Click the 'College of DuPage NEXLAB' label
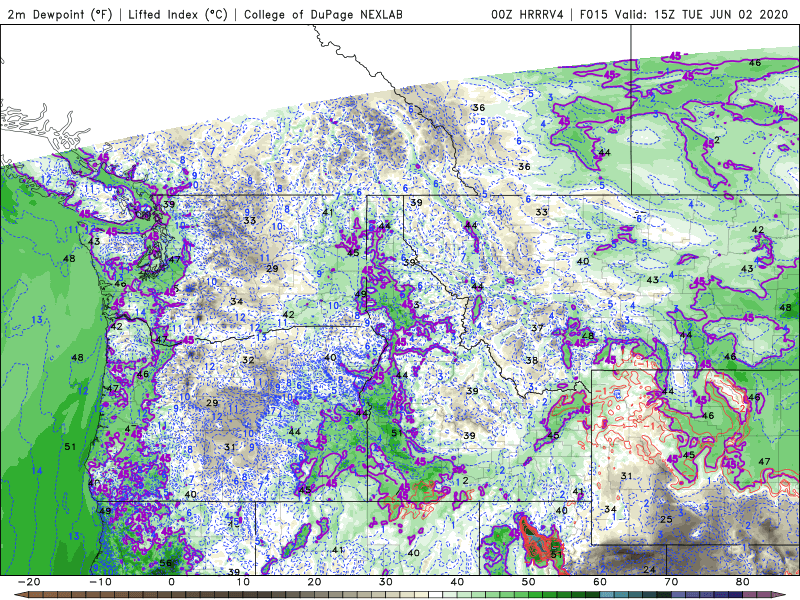 [x=323, y=14]
